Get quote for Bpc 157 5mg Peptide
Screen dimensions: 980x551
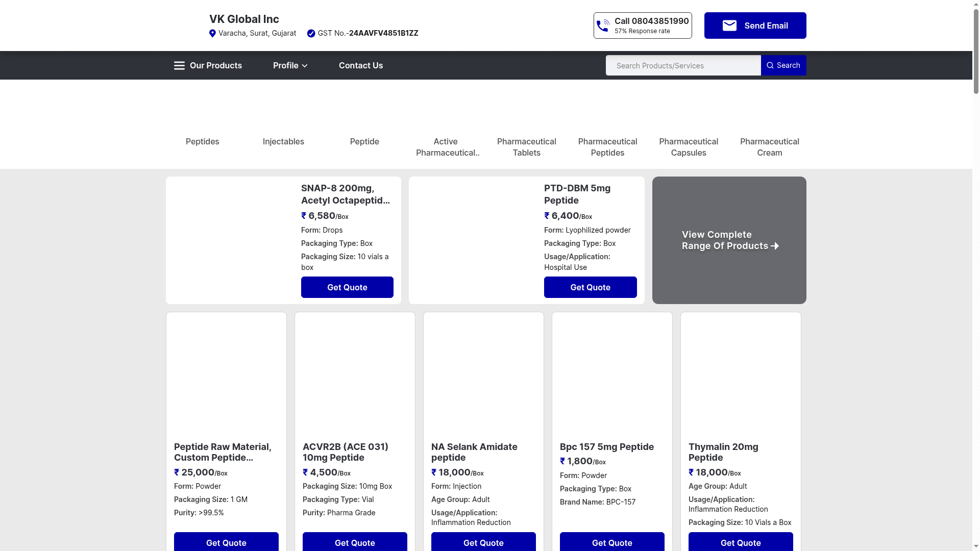click(611, 542)
